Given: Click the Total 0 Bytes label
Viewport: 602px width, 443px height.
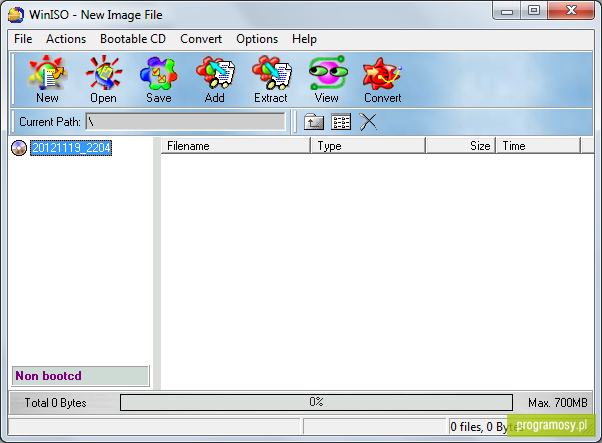Looking at the screenshot, I should click(56, 403).
